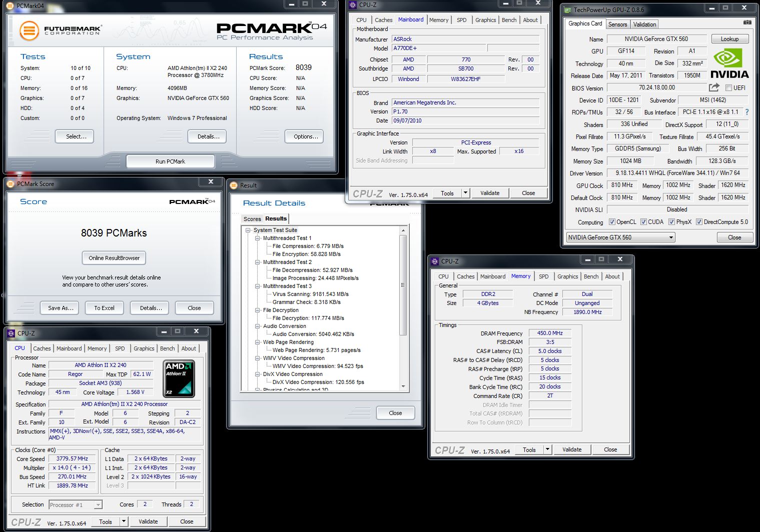Screen dimensions: 760x532
Task: Select WMV Video Compression: 94.523 fps row
Action: tap(318, 366)
